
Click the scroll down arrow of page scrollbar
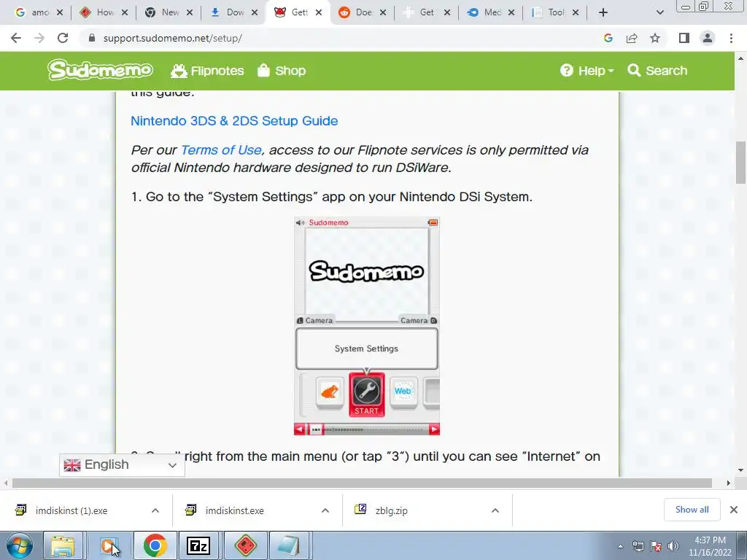(x=740, y=470)
